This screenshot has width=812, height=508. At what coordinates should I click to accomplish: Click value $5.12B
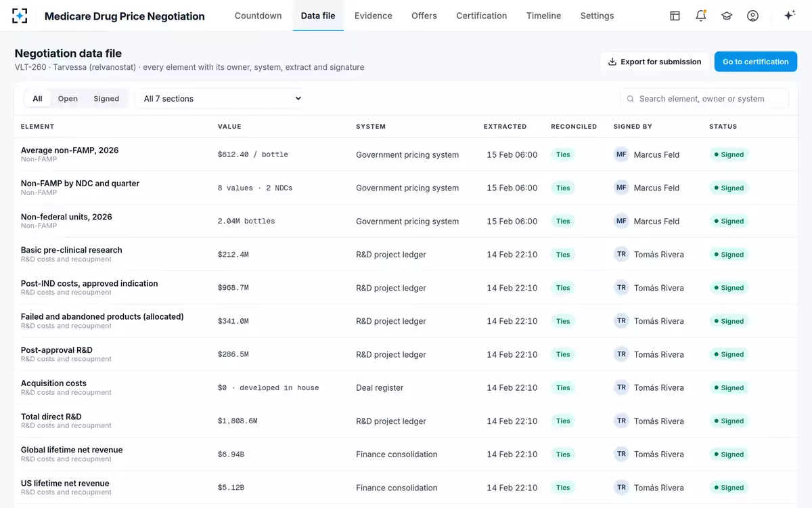point(231,488)
